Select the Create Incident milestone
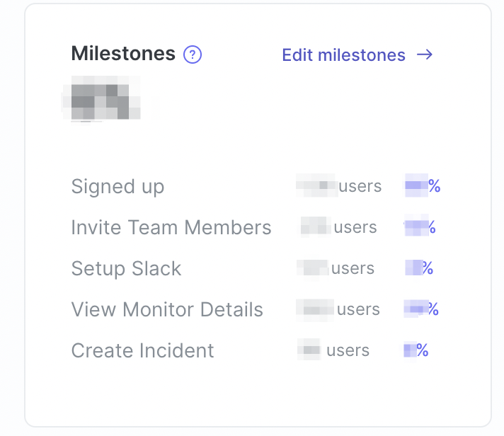 point(142,350)
